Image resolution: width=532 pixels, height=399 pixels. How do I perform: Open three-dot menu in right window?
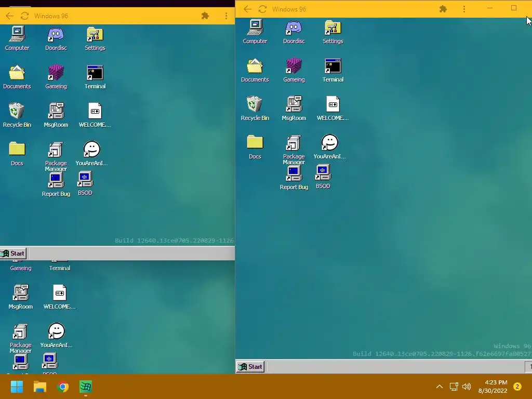click(x=464, y=9)
